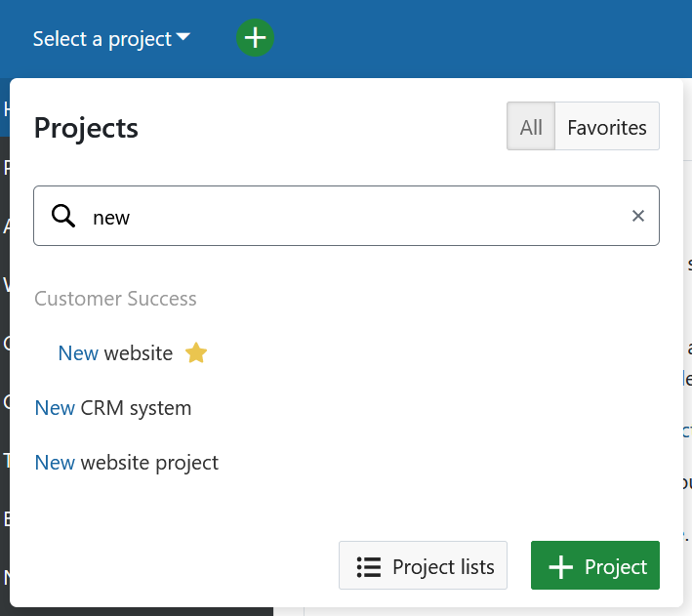Click the sidebar item starting with T
Image resolution: width=692 pixels, height=616 pixels.
tap(5, 460)
